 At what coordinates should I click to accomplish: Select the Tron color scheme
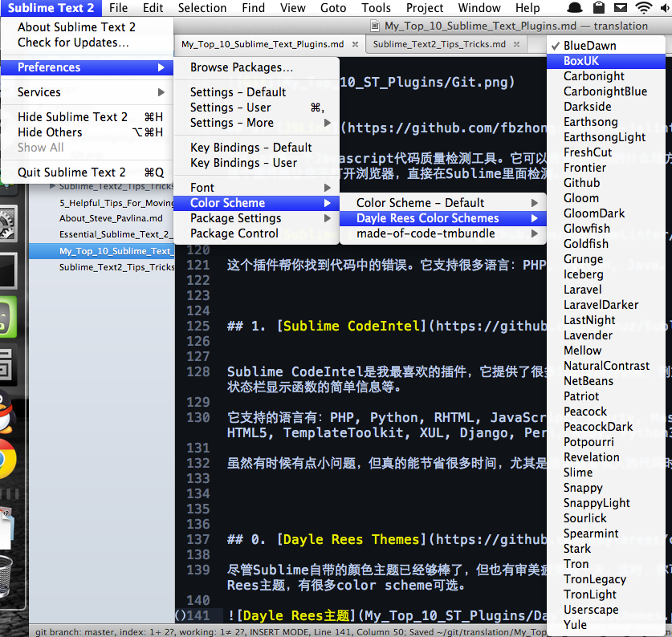tap(606, 564)
